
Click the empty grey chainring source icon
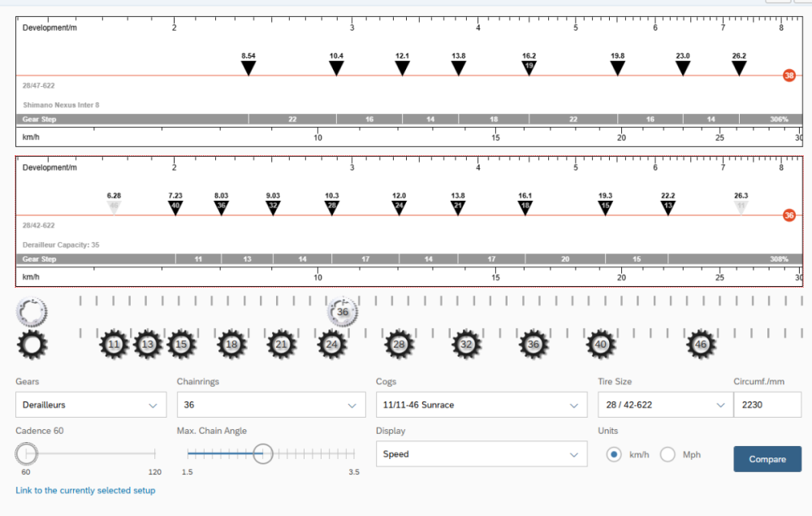(x=32, y=311)
